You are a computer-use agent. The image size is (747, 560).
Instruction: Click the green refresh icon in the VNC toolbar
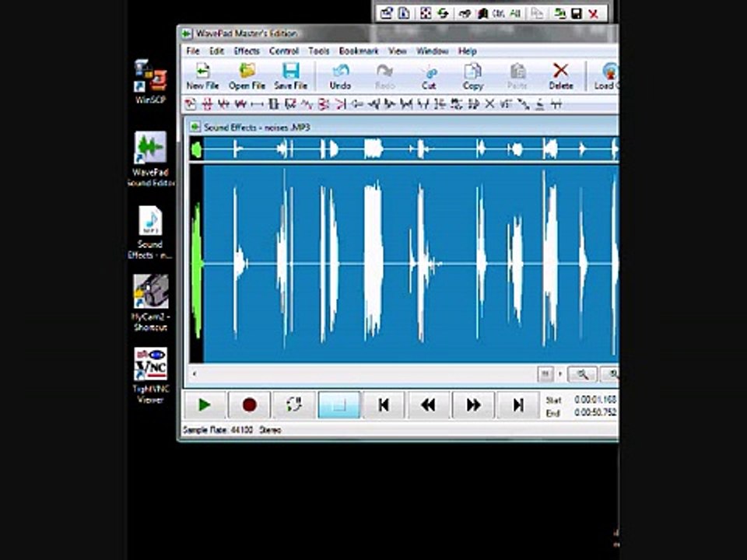click(443, 13)
